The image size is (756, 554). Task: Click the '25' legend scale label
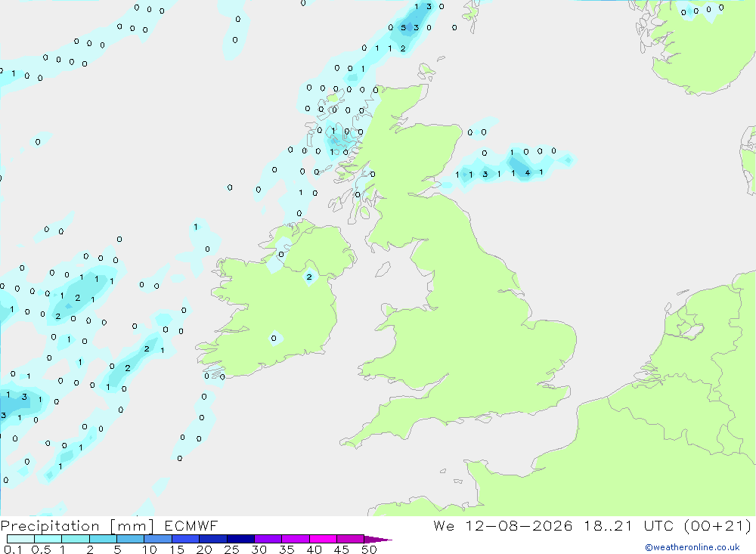coord(231,549)
